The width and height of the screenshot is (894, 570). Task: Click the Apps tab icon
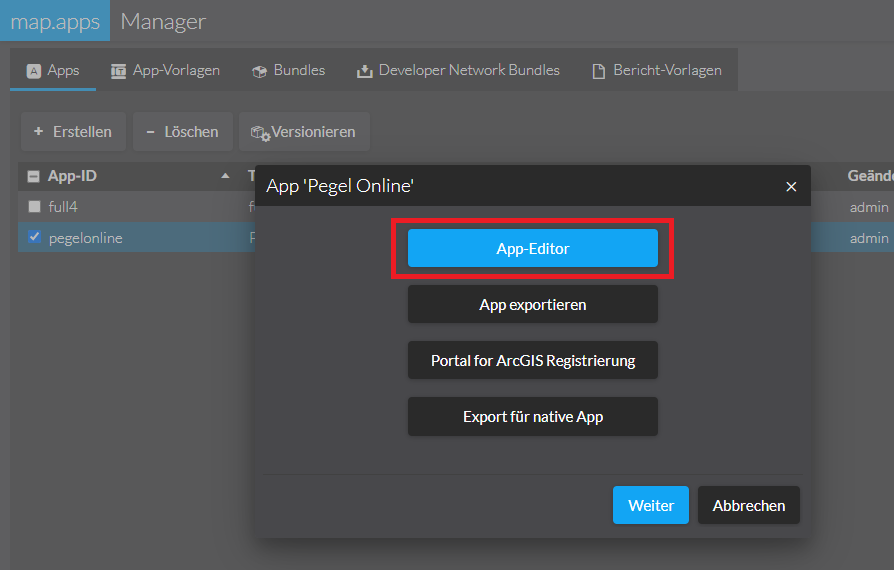(34, 71)
